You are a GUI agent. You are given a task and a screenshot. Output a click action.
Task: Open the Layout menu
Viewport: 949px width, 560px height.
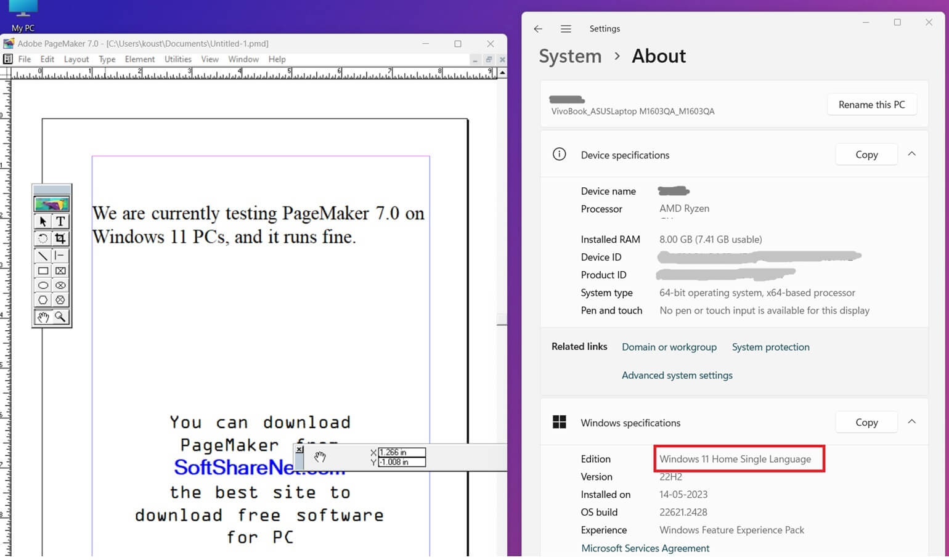tap(76, 59)
